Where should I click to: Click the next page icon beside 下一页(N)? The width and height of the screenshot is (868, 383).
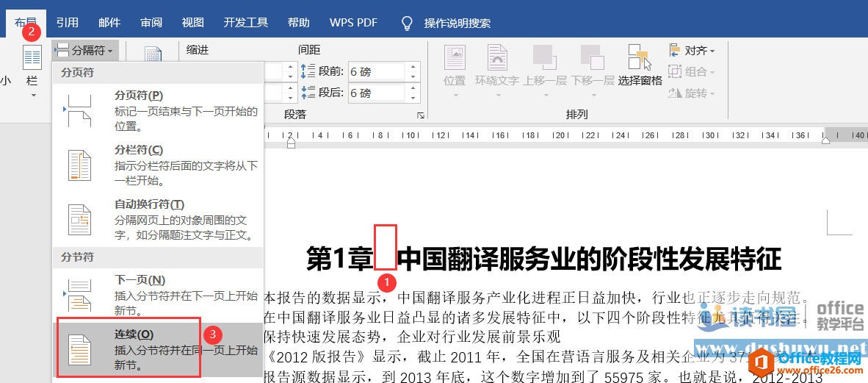coord(78,295)
